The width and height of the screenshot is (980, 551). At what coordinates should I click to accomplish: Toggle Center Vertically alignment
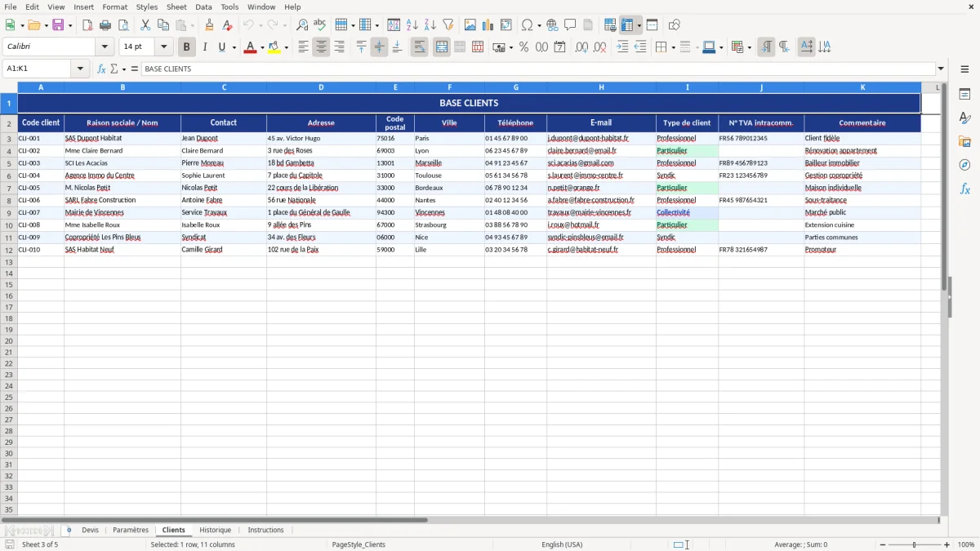pyautogui.click(x=379, y=47)
